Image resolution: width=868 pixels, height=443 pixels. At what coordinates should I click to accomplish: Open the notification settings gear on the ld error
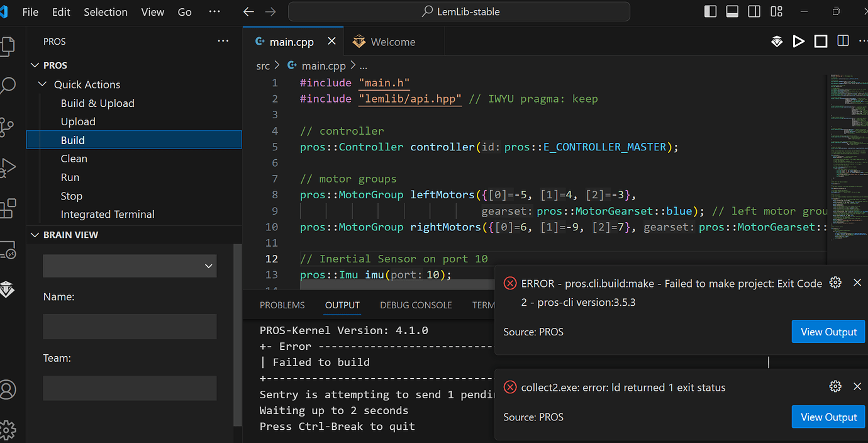835,386
